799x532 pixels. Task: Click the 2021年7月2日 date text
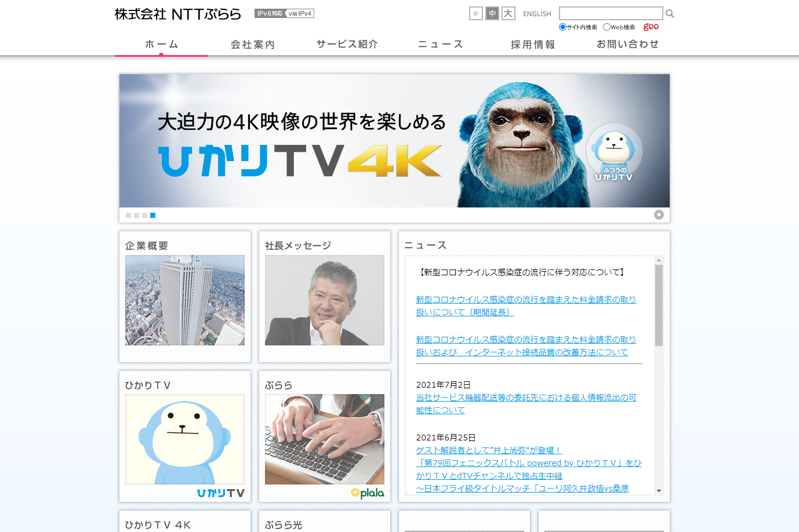pyautogui.click(x=443, y=385)
